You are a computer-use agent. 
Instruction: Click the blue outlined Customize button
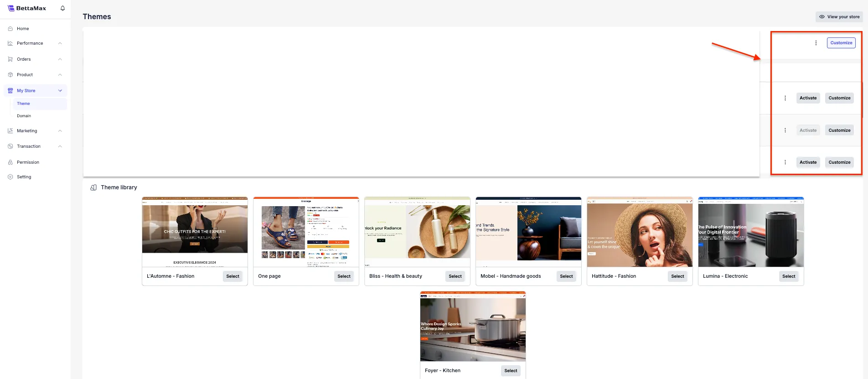coord(841,43)
